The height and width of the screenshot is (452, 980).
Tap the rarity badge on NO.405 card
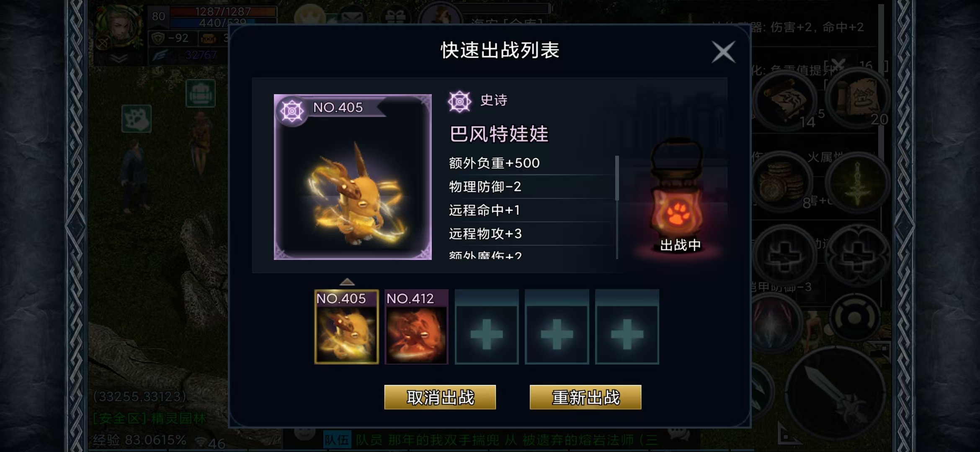coord(292,111)
